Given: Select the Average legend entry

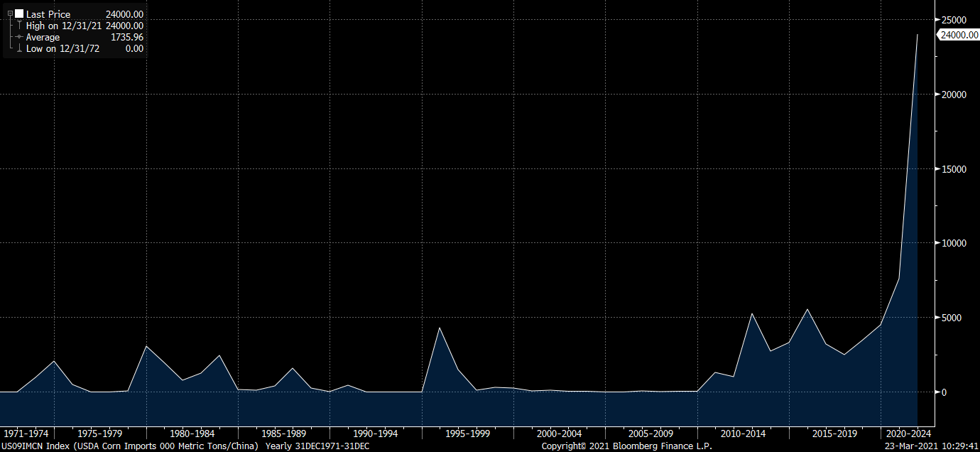Looking at the screenshot, I should point(43,37).
